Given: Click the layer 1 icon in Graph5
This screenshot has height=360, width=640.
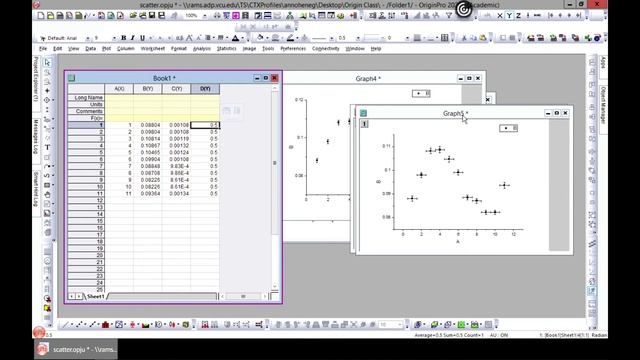Looking at the screenshot, I should (x=364, y=124).
